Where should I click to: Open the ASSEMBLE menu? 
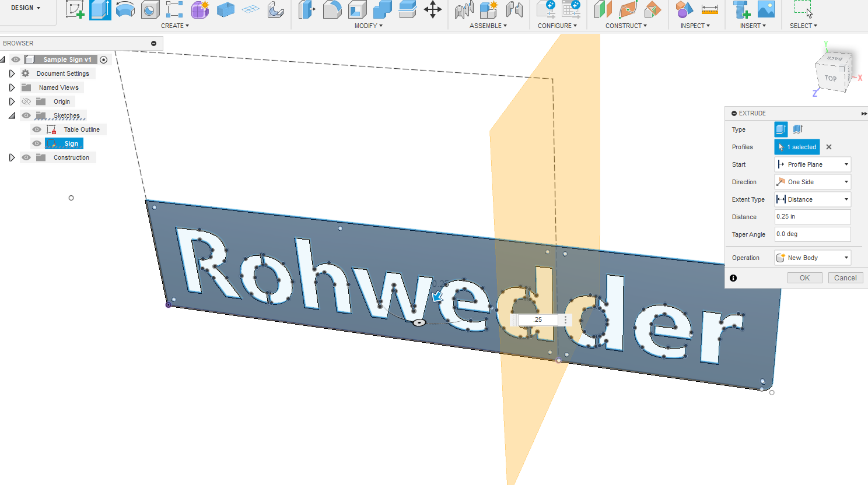click(488, 26)
